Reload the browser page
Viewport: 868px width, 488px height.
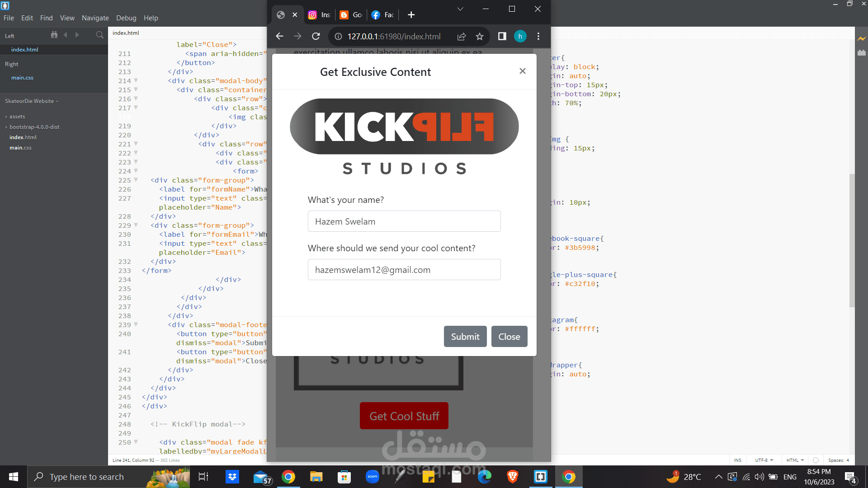pos(316,36)
